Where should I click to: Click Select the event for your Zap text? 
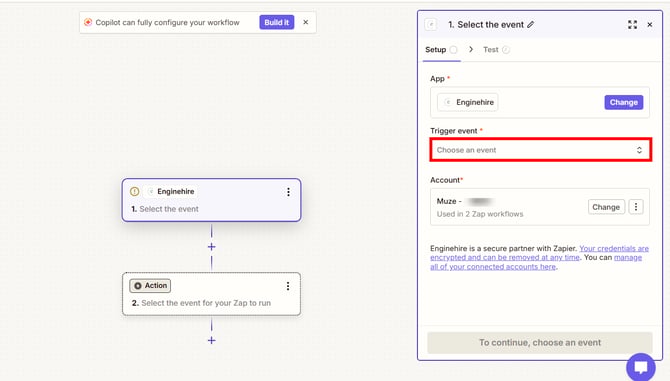[206, 303]
